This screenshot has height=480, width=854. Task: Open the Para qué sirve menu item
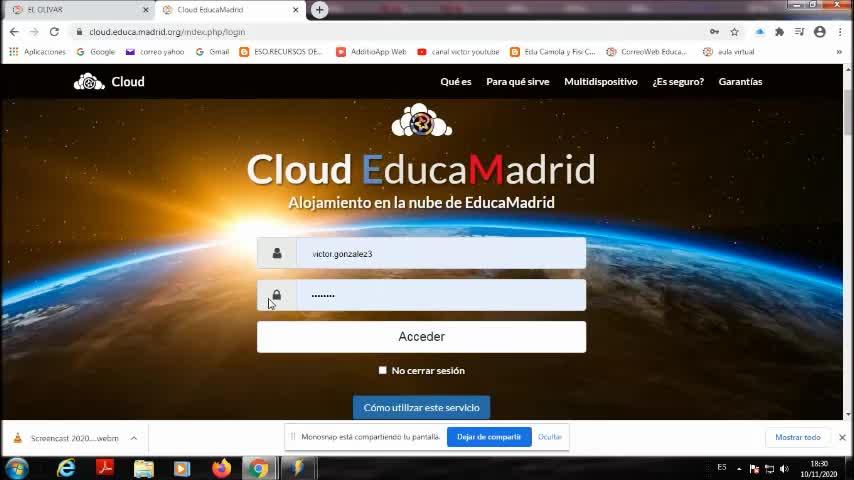pos(517,82)
